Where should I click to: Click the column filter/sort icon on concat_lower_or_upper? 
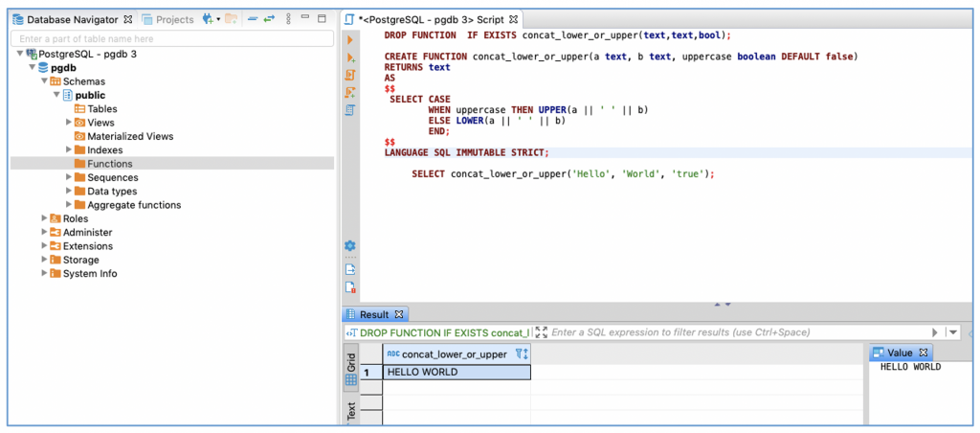(x=521, y=354)
